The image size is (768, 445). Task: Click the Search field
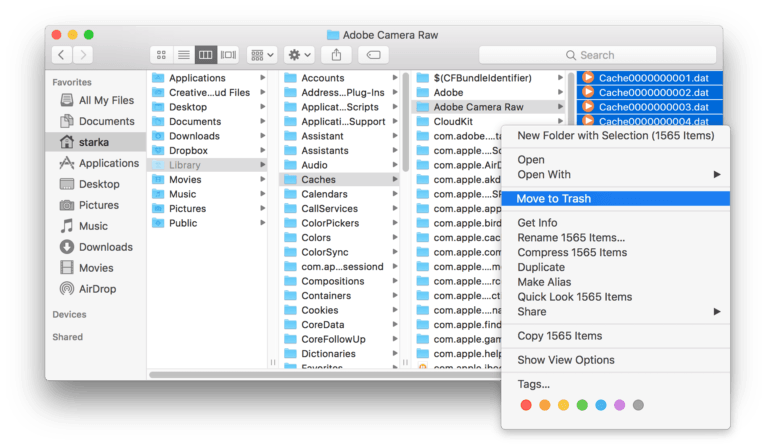pyautogui.click(x=598, y=55)
